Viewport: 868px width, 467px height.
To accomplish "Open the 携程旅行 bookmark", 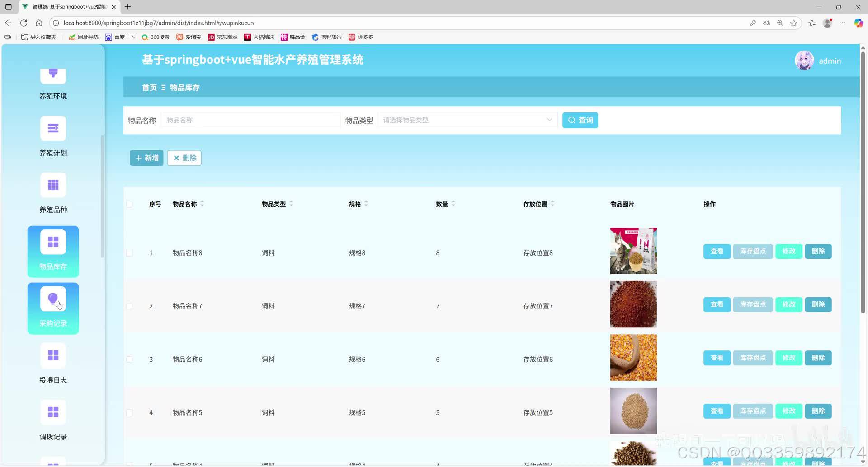I will [326, 37].
